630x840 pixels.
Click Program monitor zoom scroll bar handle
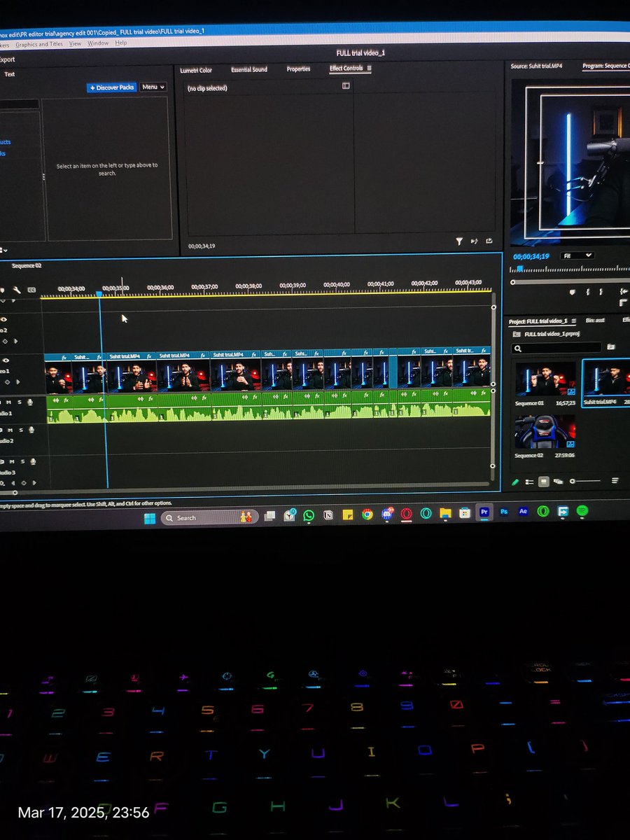512,282
